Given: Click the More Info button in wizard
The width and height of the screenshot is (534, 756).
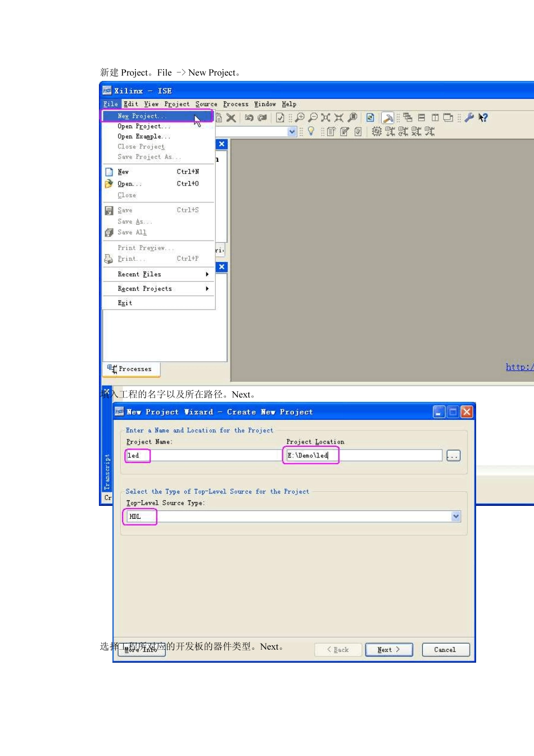Looking at the screenshot, I should (x=141, y=650).
